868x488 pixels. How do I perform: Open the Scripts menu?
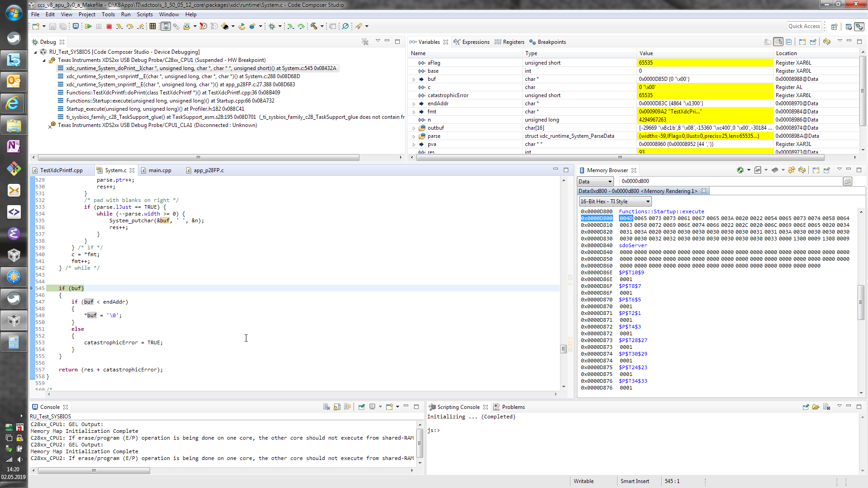pos(145,14)
